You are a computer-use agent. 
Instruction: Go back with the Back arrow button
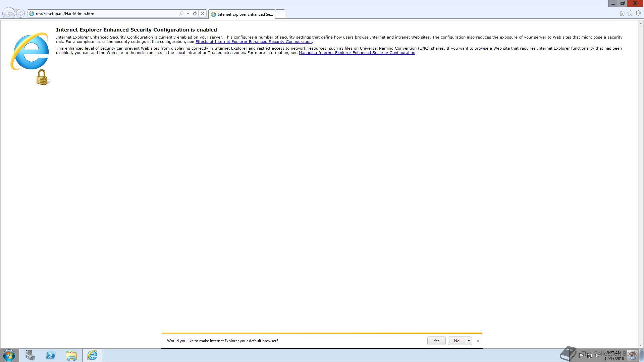(x=9, y=13)
